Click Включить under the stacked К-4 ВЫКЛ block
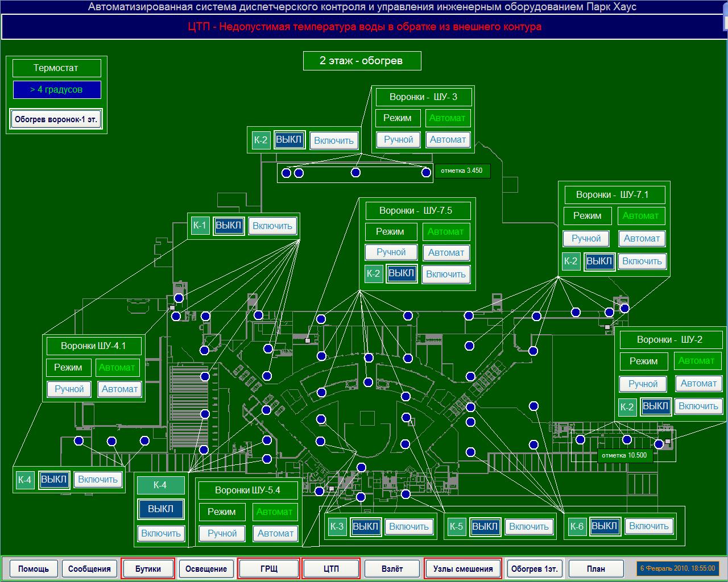Viewport: 728px width, 582px height. click(161, 534)
